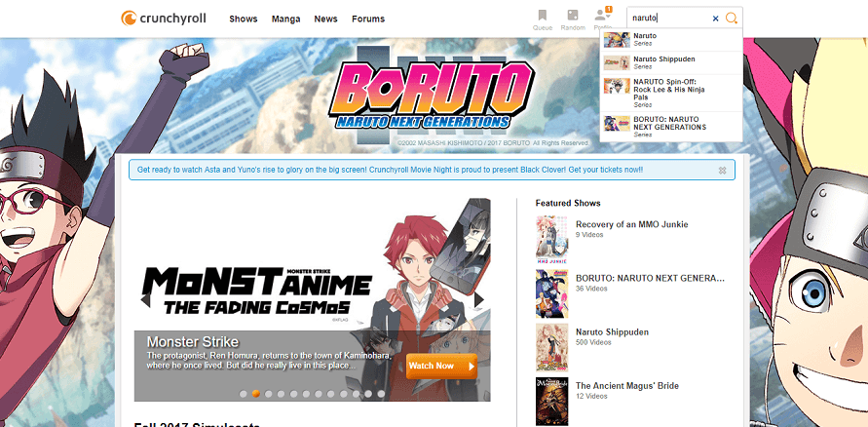Click the Rock Lee spin-off suggestion thumbnail

pos(617,85)
